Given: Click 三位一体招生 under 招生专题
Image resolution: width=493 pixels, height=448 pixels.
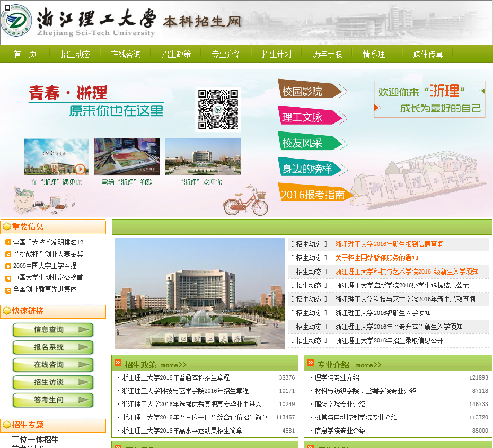Looking at the screenshot, I should pos(35,440).
